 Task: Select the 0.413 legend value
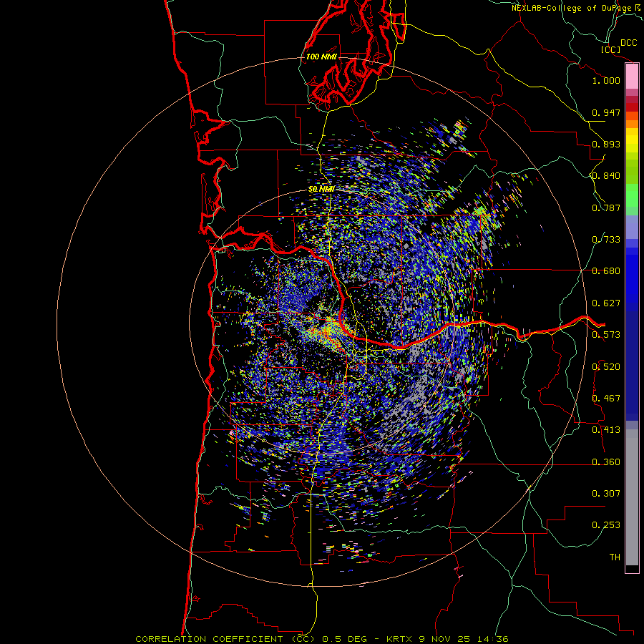point(606,430)
